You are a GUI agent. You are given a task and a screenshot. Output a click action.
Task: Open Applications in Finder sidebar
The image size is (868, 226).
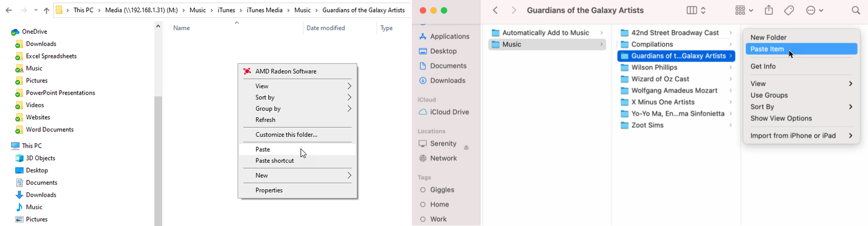point(444,36)
